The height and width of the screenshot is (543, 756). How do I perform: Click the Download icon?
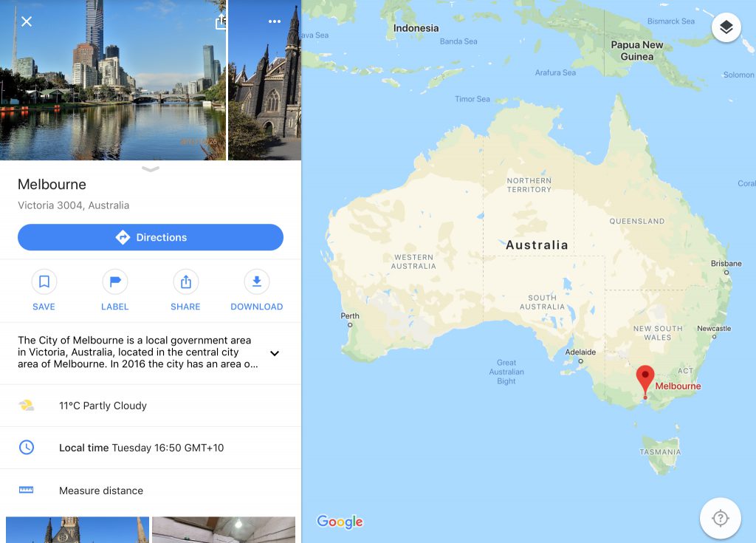point(256,281)
